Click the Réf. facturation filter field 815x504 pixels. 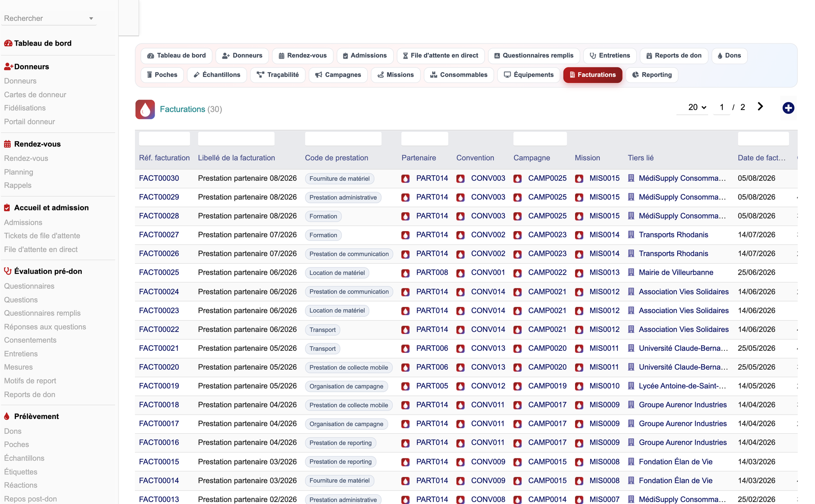click(x=164, y=139)
